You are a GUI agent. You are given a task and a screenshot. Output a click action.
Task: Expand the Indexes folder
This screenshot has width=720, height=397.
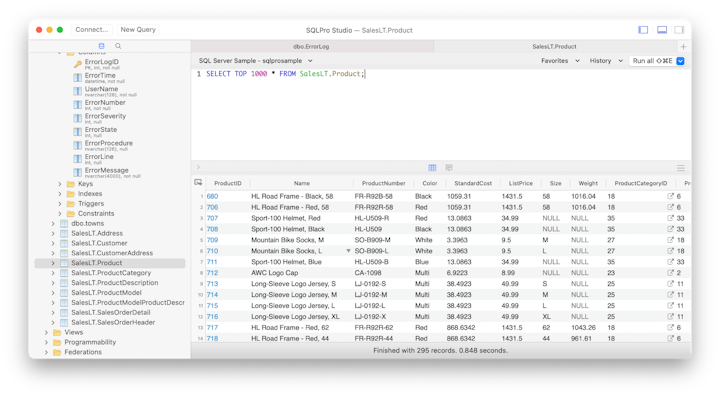[x=60, y=194]
